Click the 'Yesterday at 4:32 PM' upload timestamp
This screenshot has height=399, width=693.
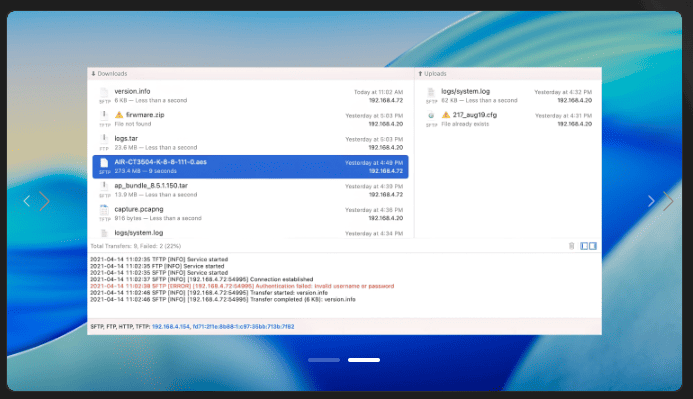[563, 92]
